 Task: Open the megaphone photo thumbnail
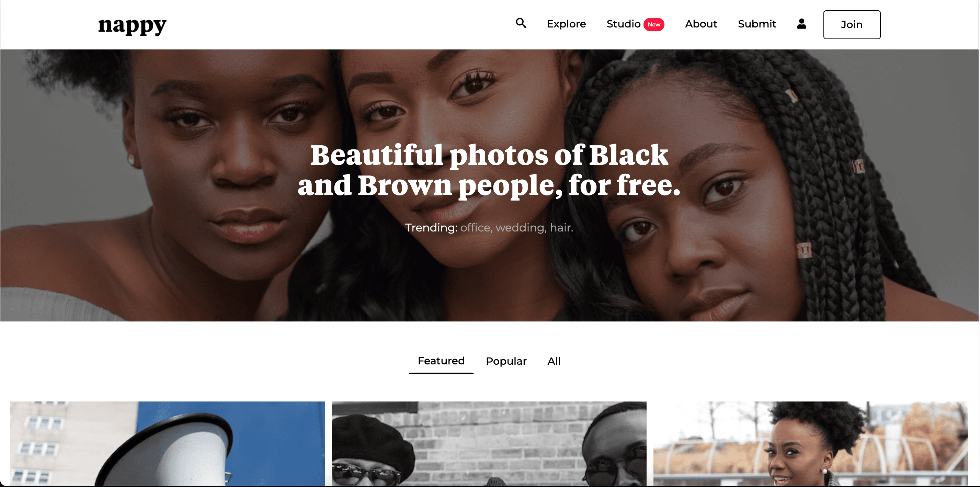point(167,444)
